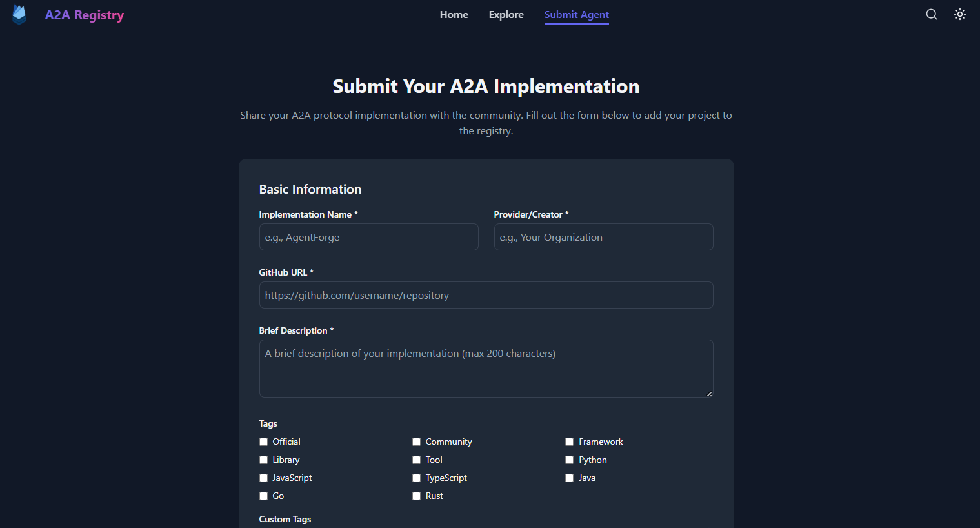Enable the Official tag checkbox
This screenshot has height=528, width=980.
click(x=264, y=442)
